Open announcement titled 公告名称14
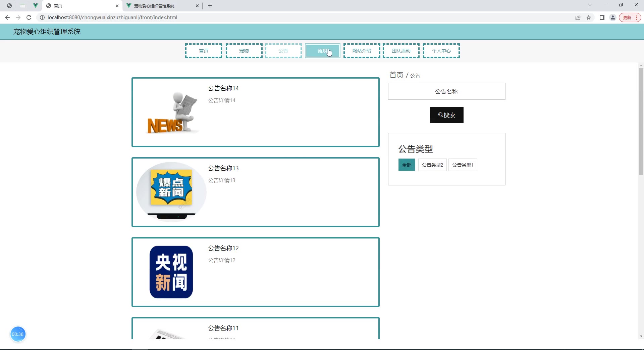 (x=223, y=88)
